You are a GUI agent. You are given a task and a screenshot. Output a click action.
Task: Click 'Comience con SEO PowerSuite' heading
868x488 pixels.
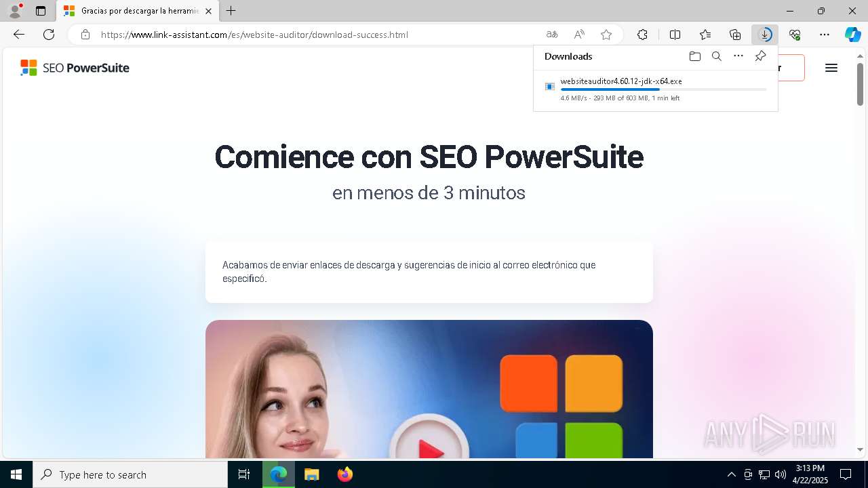point(429,157)
